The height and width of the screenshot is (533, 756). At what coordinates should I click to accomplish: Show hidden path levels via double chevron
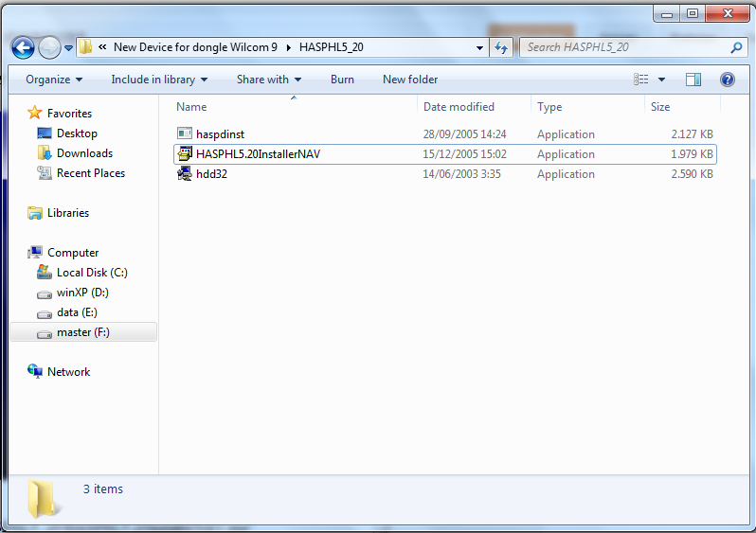pyautogui.click(x=102, y=46)
